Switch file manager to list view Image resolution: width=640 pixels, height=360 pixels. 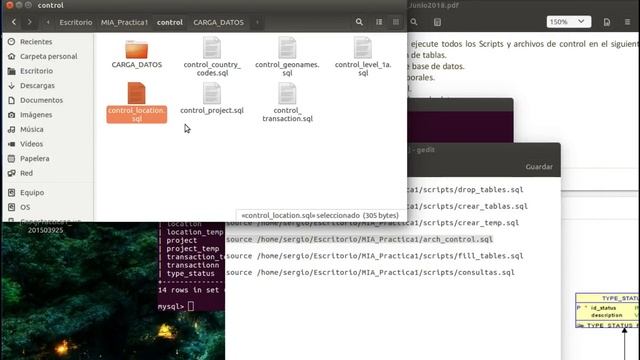coord(379,22)
